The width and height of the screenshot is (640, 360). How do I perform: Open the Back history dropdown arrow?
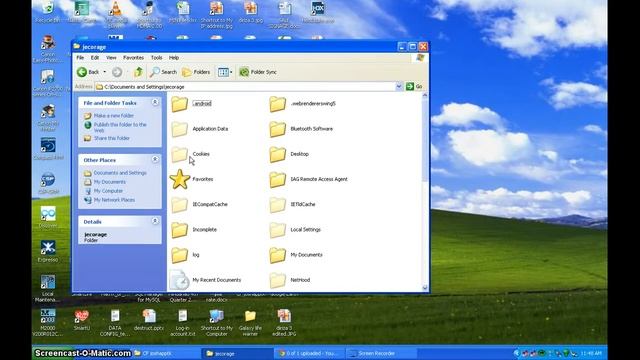(x=104, y=72)
